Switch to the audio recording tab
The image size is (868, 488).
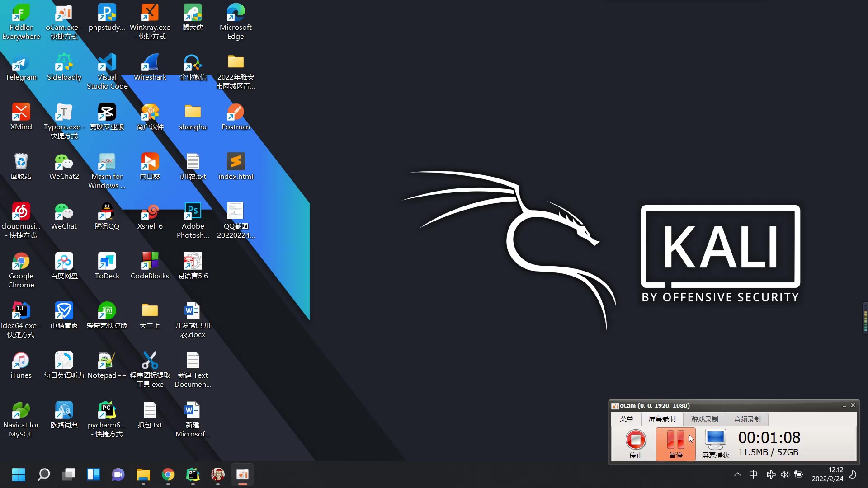pos(747,419)
